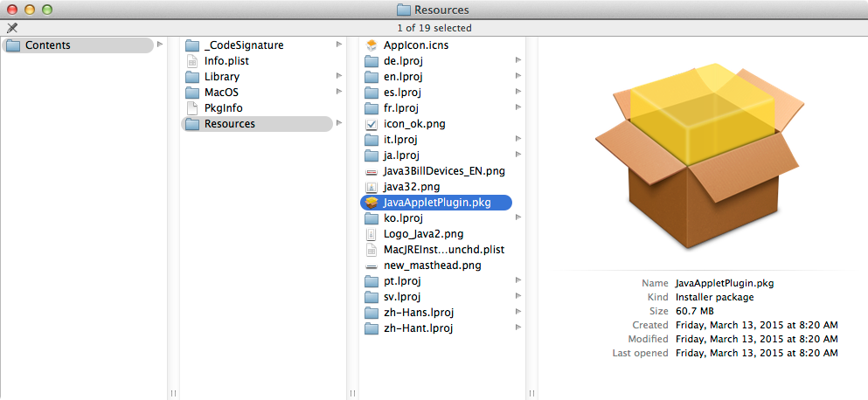This screenshot has width=868, height=400.
Task: Click the new_masthead.png file icon
Action: [x=372, y=266]
